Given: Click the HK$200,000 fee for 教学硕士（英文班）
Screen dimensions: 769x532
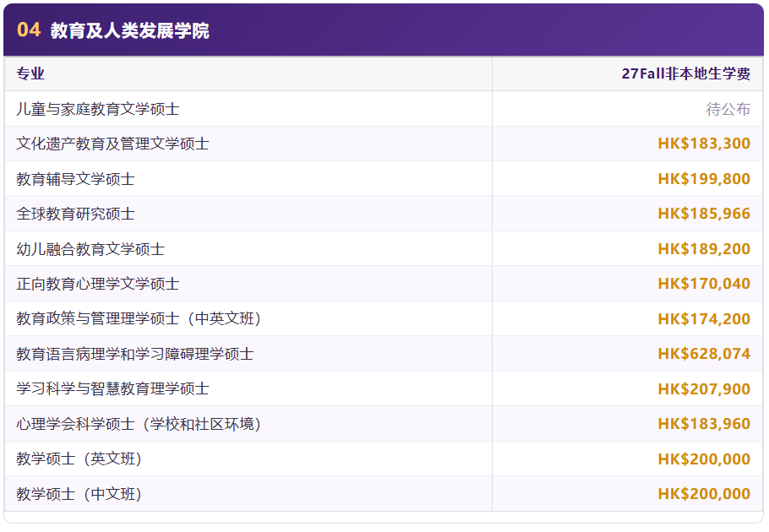Looking at the screenshot, I should click(704, 459).
